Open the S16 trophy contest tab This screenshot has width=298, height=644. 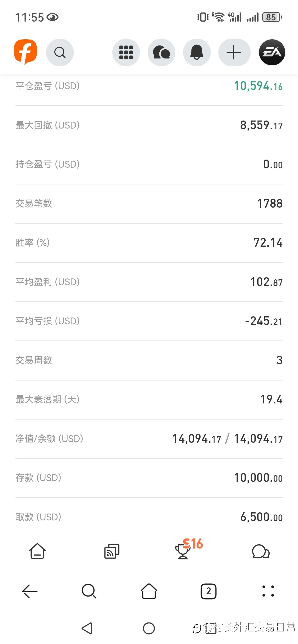[x=188, y=549]
